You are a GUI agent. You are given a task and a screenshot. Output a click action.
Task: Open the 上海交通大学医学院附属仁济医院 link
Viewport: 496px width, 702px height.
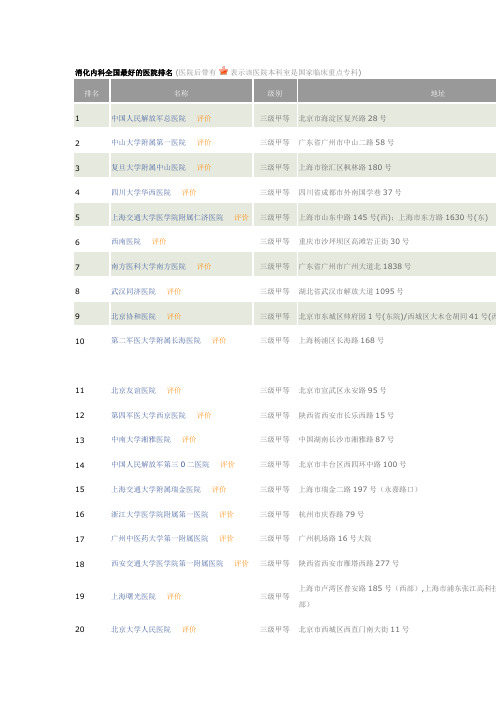point(167,218)
